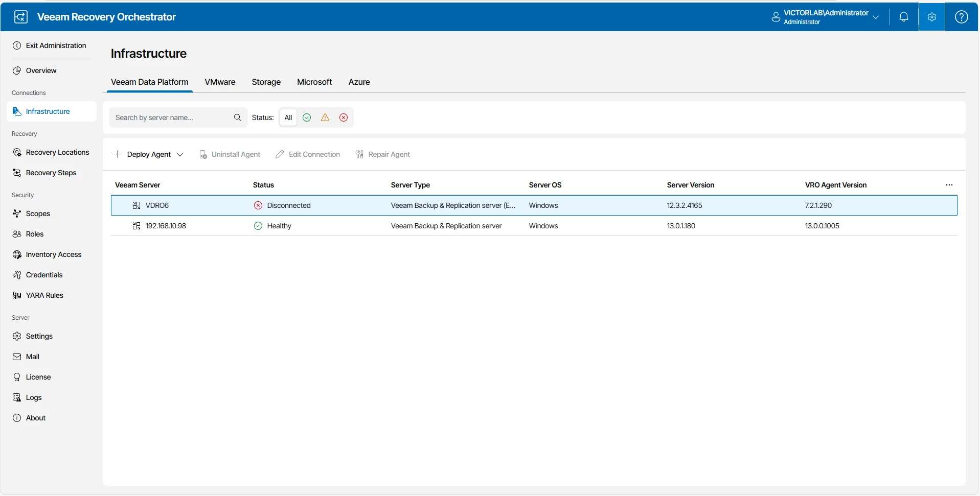Open column options three-dots menu

point(949,185)
